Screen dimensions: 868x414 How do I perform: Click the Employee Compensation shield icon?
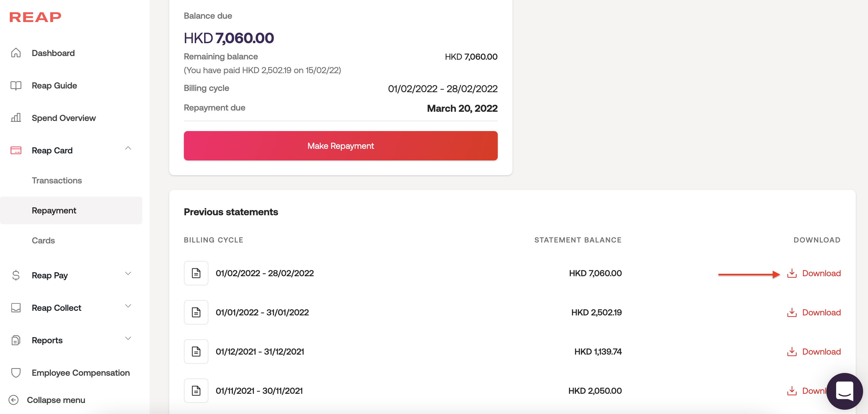[16, 373]
